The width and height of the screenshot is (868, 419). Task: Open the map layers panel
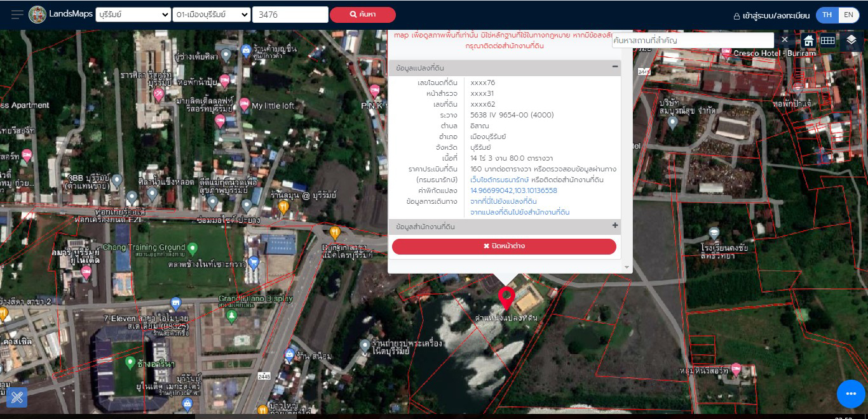pos(851,41)
